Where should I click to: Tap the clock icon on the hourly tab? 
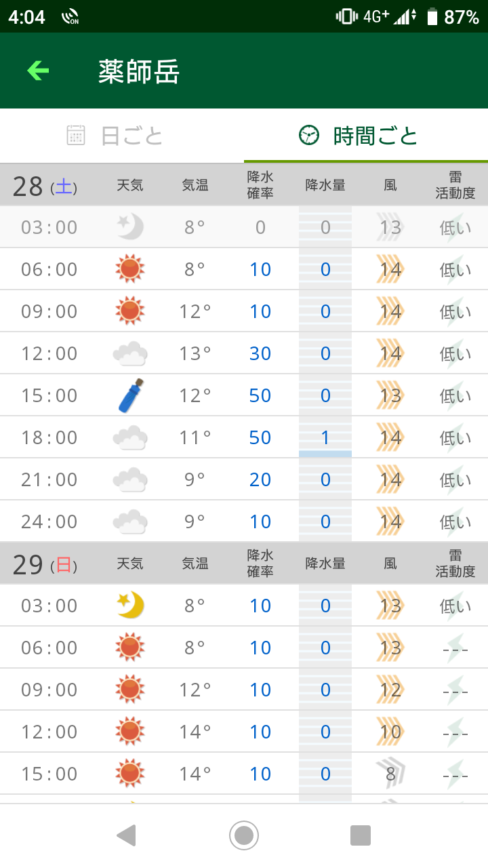pyautogui.click(x=308, y=136)
